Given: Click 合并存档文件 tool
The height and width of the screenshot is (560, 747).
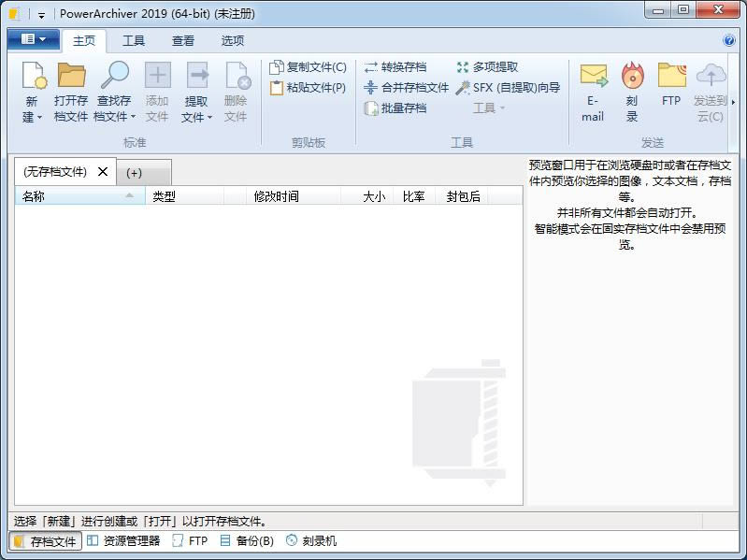Looking at the screenshot, I should click(406, 88).
